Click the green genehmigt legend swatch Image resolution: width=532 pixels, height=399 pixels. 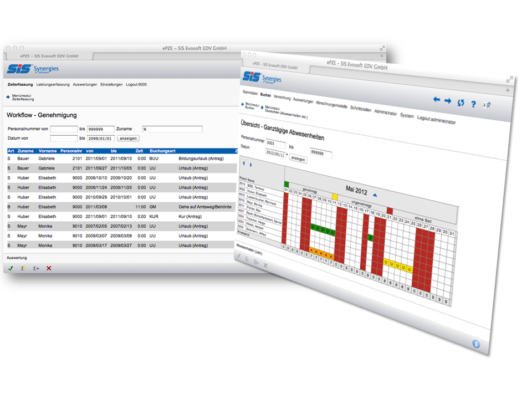coord(287,184)
